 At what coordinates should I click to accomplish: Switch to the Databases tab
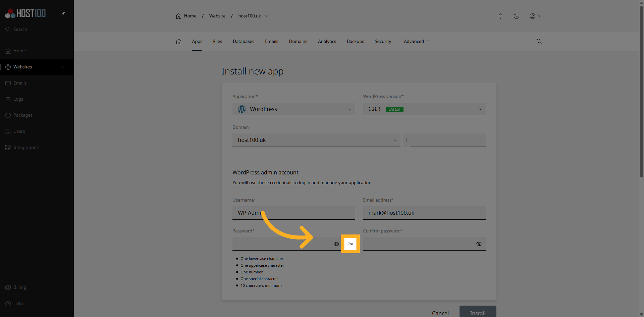244,41
